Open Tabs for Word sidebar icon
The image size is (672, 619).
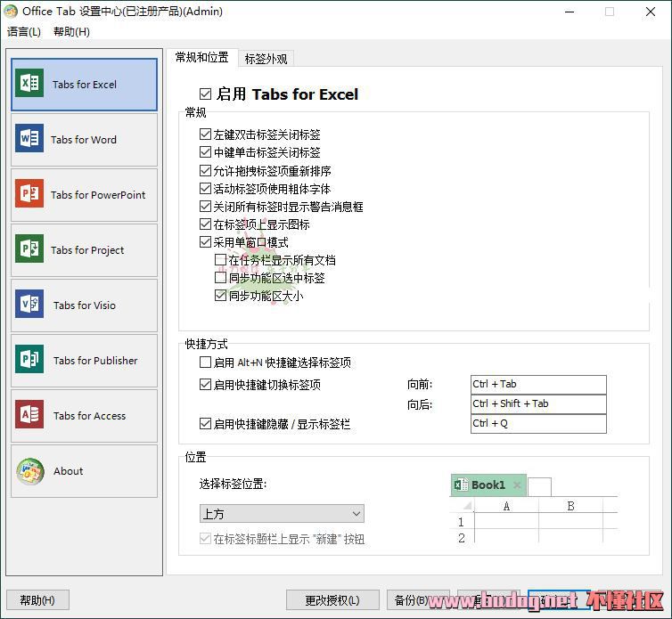29,140
